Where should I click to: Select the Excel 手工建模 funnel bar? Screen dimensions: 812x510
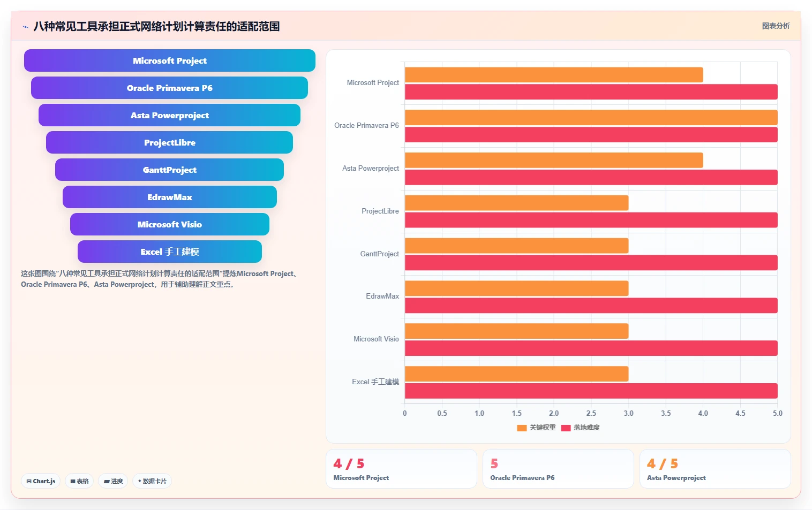[x=170, y=252]
